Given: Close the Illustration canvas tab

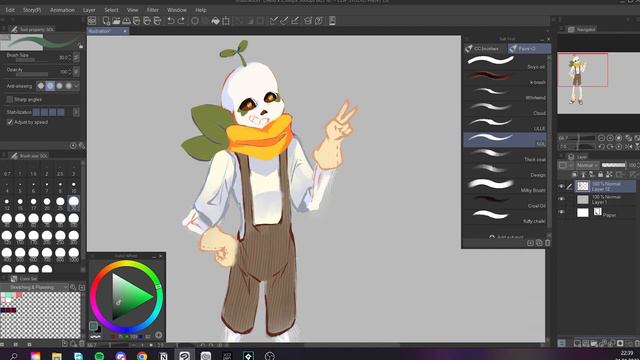Looking at the screenshot, I should pos(125,31).
